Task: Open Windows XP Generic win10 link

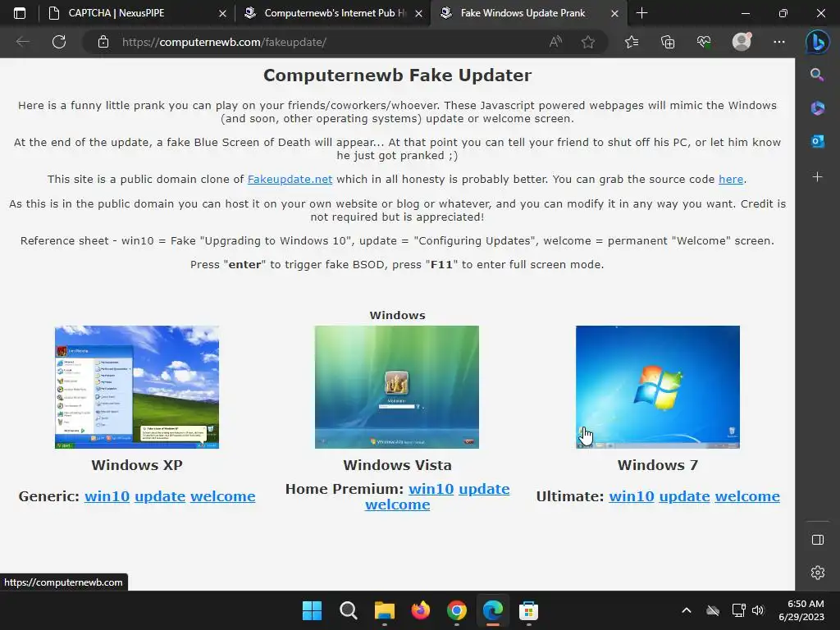Action: (107, 496)
